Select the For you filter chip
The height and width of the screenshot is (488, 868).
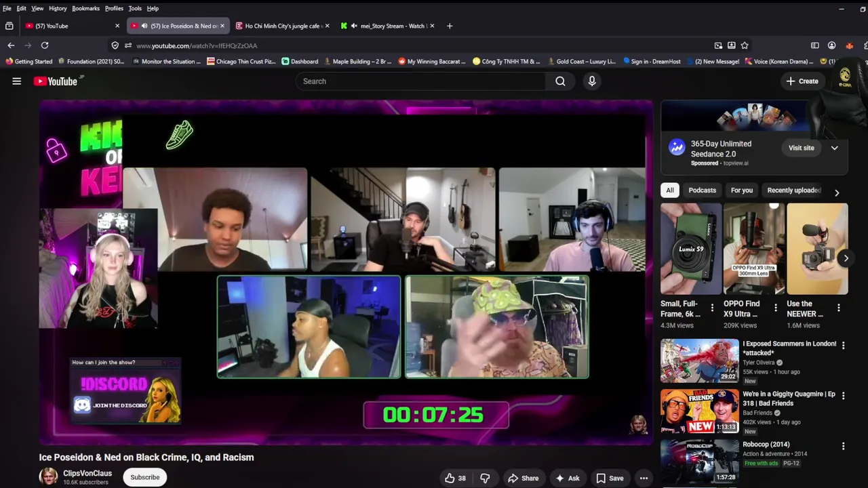[x=741, y=190]
